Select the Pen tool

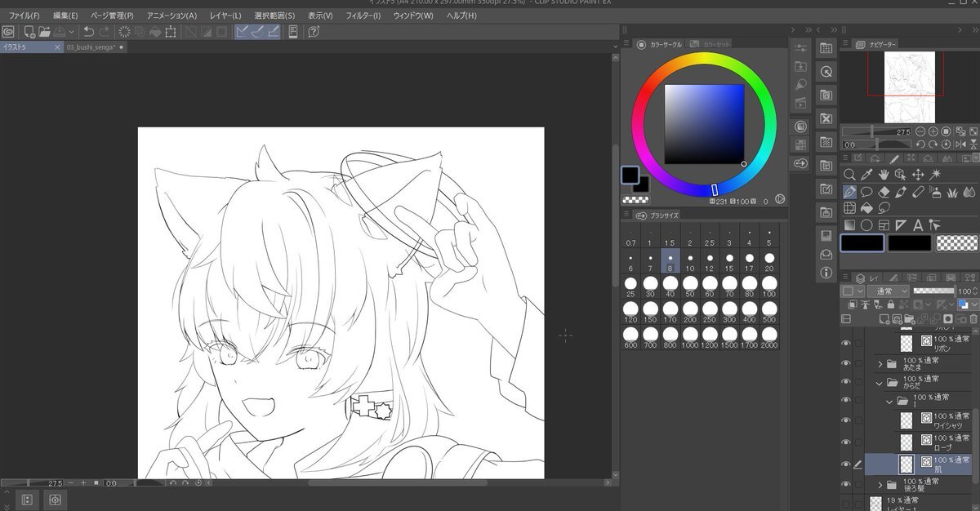[849, 192]
